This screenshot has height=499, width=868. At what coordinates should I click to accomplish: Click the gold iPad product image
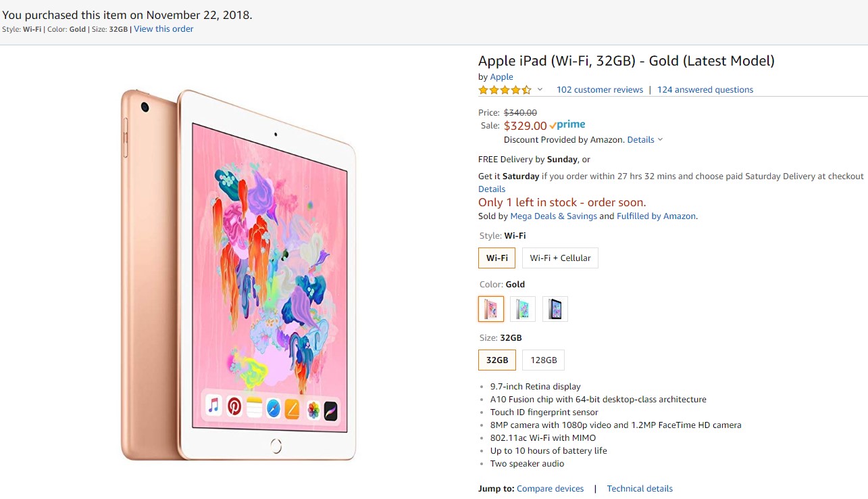(x=238, y=274)
